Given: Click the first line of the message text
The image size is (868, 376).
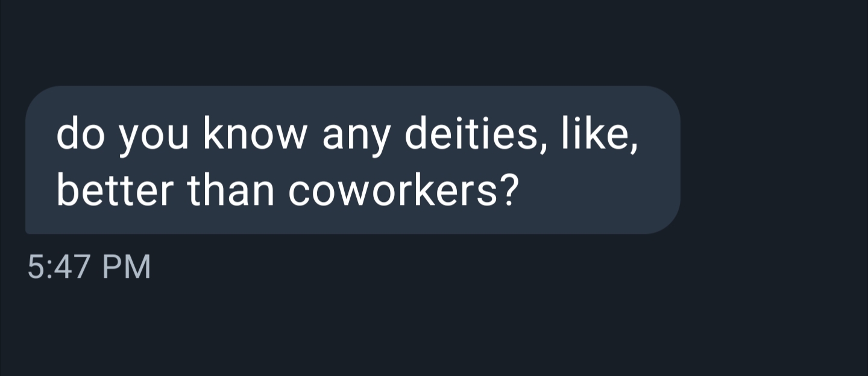Looking at the screenshot, I should click(347, 137).
